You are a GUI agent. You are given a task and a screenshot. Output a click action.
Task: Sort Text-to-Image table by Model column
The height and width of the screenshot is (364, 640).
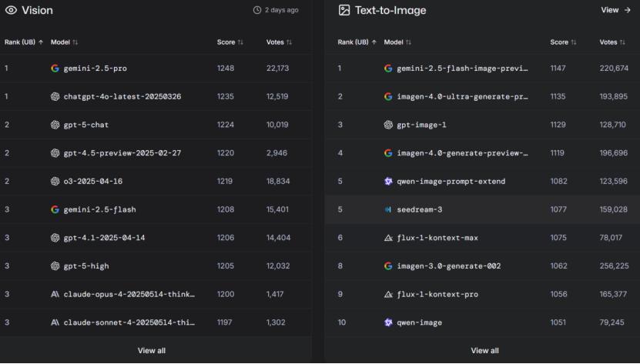coord(397,42)
